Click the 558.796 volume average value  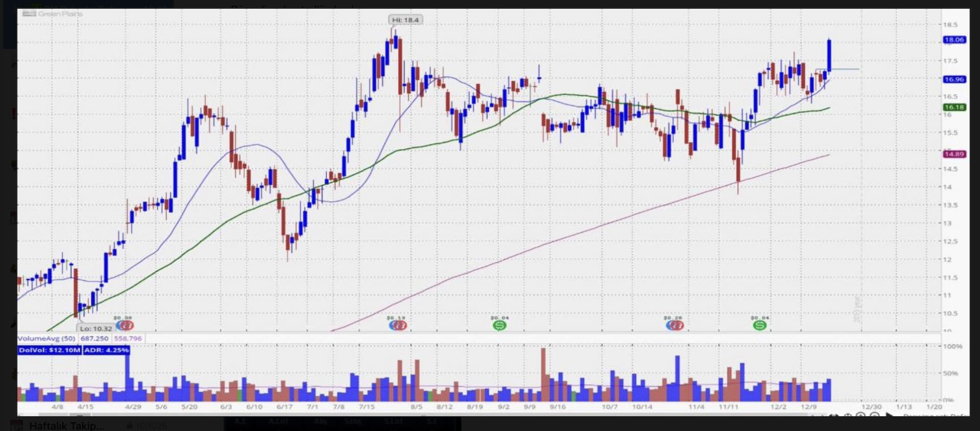(x=128, y=338)
